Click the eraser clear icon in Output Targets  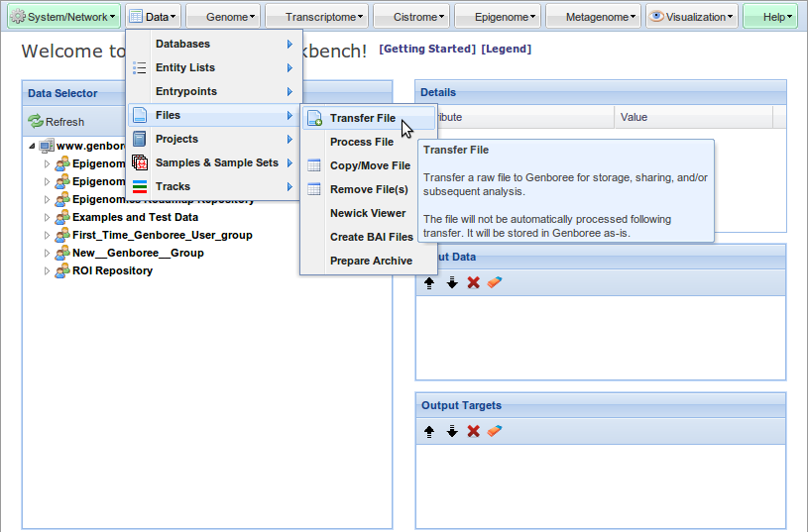(495, 431)
